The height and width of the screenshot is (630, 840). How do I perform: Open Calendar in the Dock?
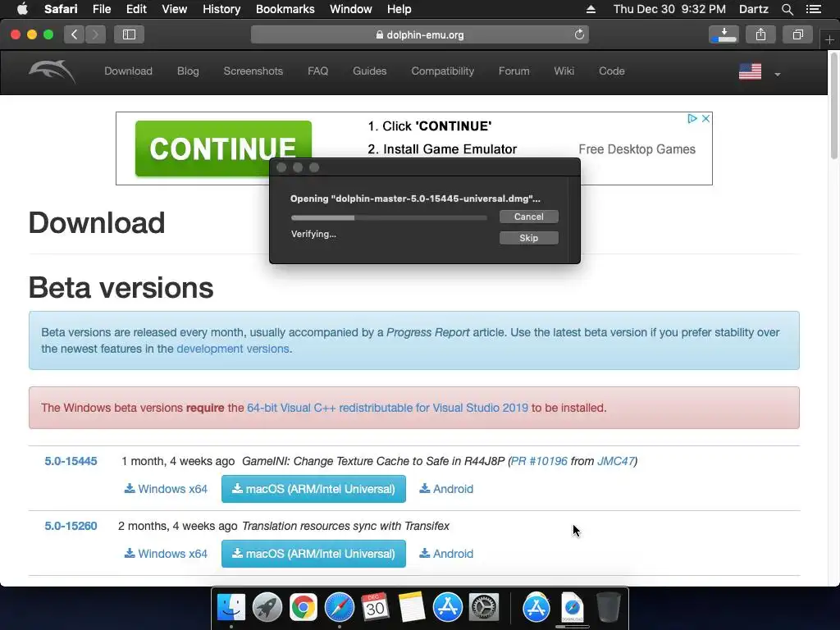(x=375, y=608)
